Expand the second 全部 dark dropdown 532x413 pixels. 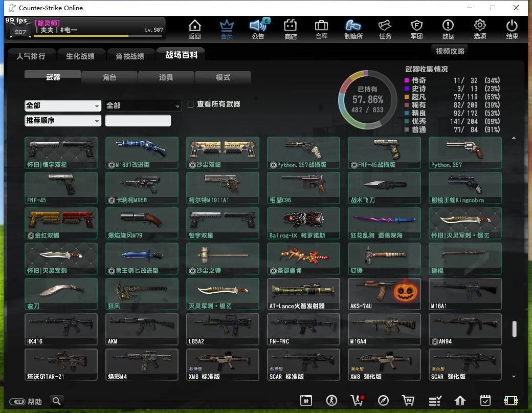tap(143, 105)
